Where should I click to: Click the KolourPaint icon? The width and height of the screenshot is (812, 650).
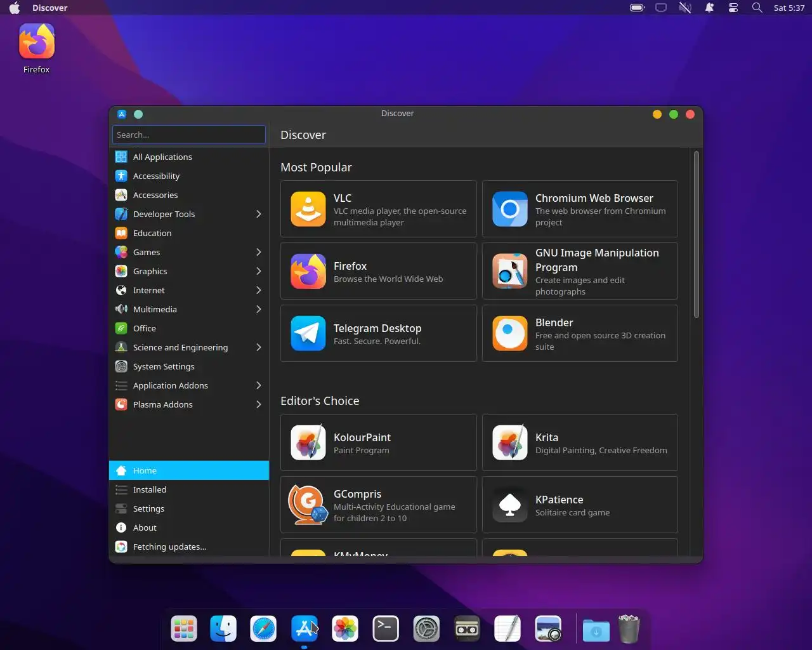click(x=308, y=442)
